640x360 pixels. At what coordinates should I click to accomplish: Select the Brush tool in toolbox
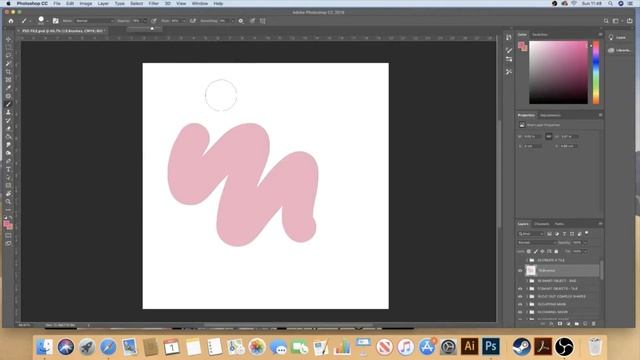[x=8, y=104]
